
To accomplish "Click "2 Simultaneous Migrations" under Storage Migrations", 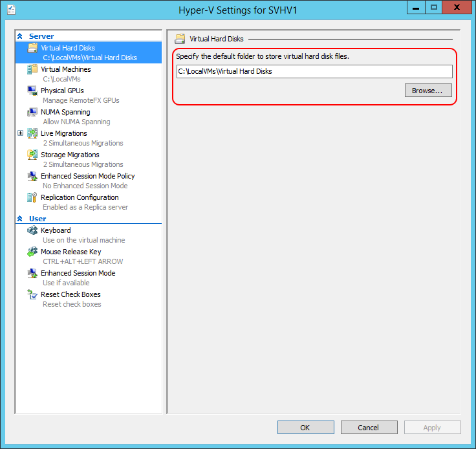I will tap(83, 164).
